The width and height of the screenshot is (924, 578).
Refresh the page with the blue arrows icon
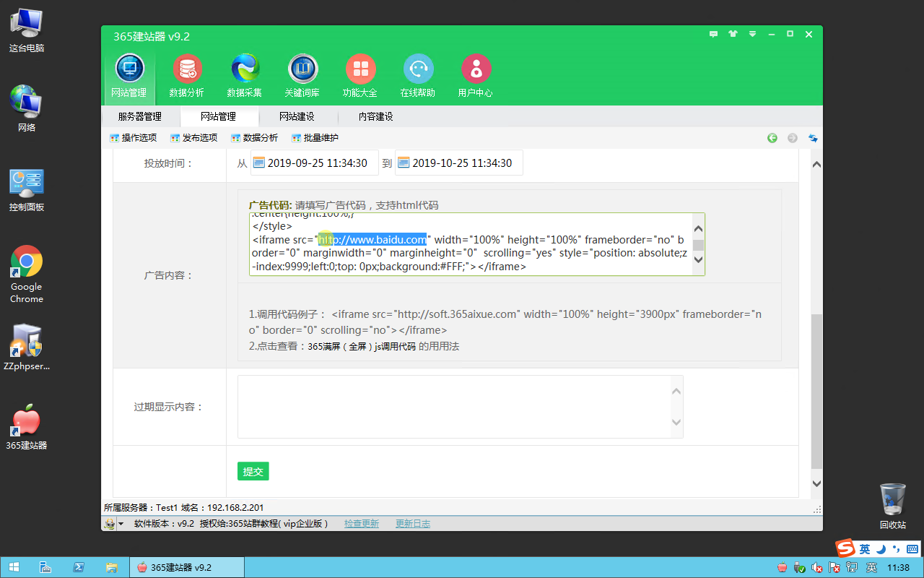pyautogui.click(x=813, y=138)
